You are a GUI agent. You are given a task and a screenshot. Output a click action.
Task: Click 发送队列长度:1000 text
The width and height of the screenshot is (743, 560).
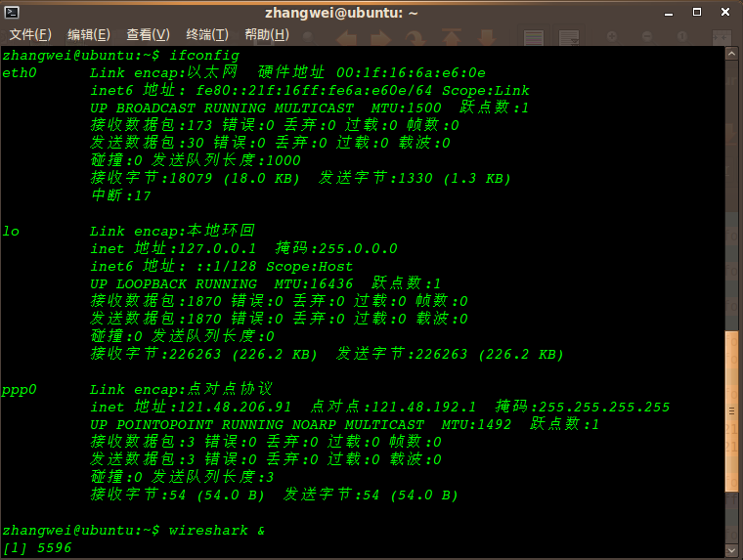pyautogui.click(x=226, y=160)
